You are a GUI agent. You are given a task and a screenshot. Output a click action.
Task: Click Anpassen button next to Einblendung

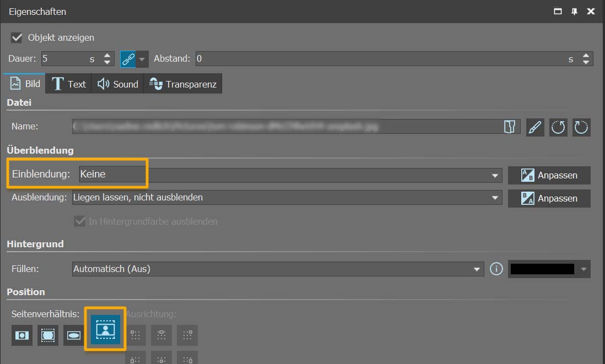tap(549, 175)
